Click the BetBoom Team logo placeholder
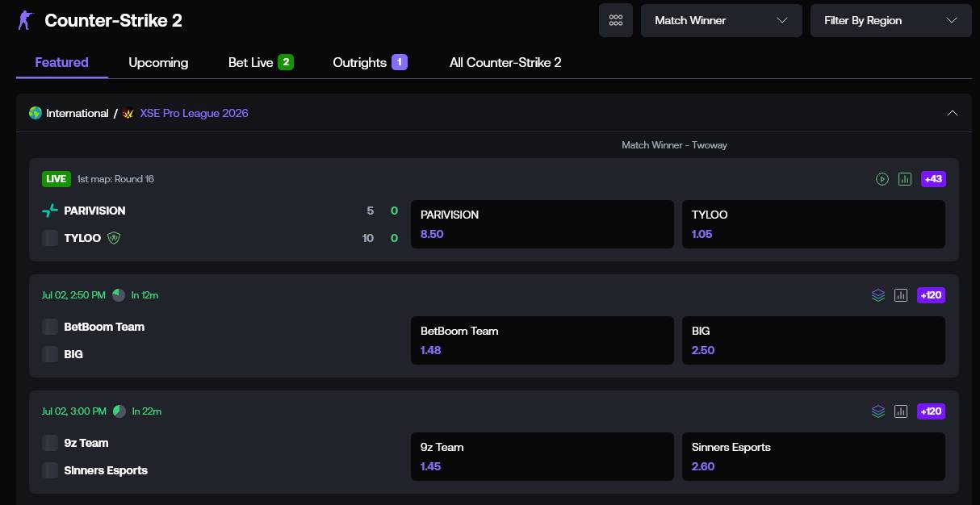This screenshot has width=980, height=505. tap(50, 327)
